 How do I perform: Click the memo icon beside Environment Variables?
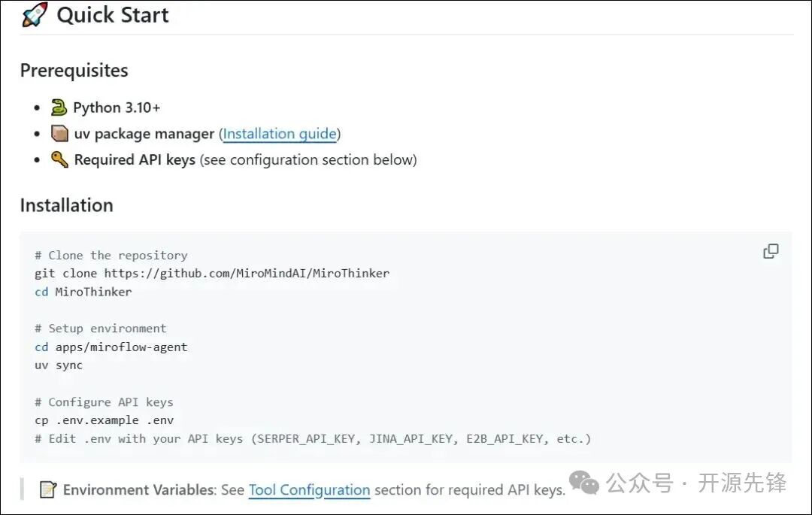click(x=48, y=489)
